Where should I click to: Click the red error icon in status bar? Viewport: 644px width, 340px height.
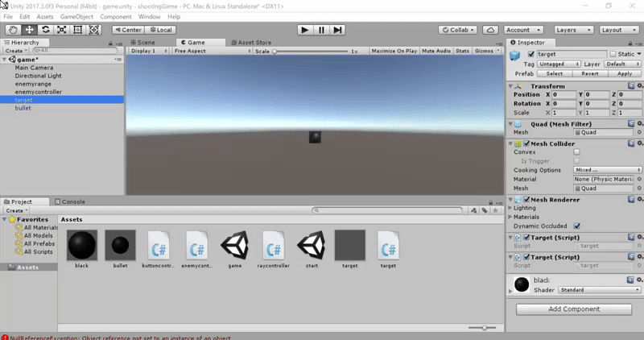click(x=5, y=338)
